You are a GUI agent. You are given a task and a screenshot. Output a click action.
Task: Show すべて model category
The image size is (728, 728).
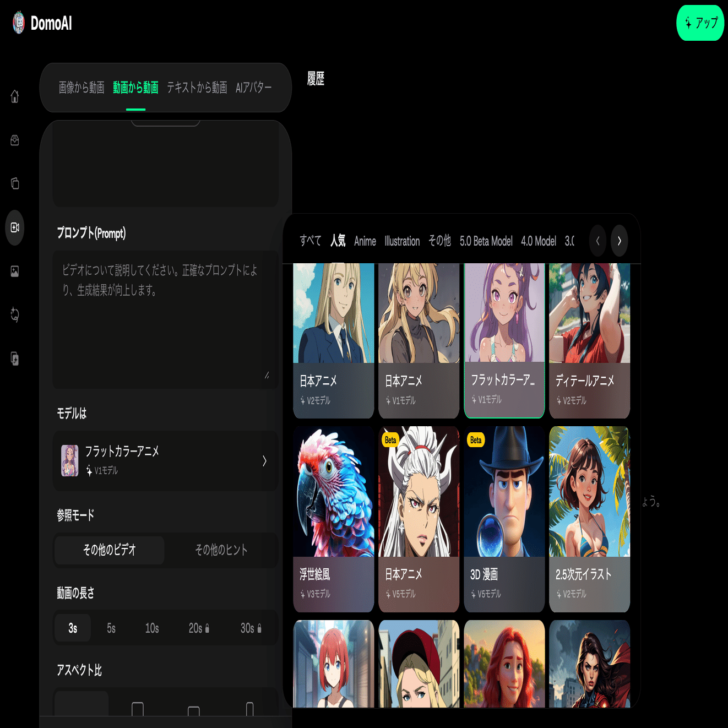311,241
